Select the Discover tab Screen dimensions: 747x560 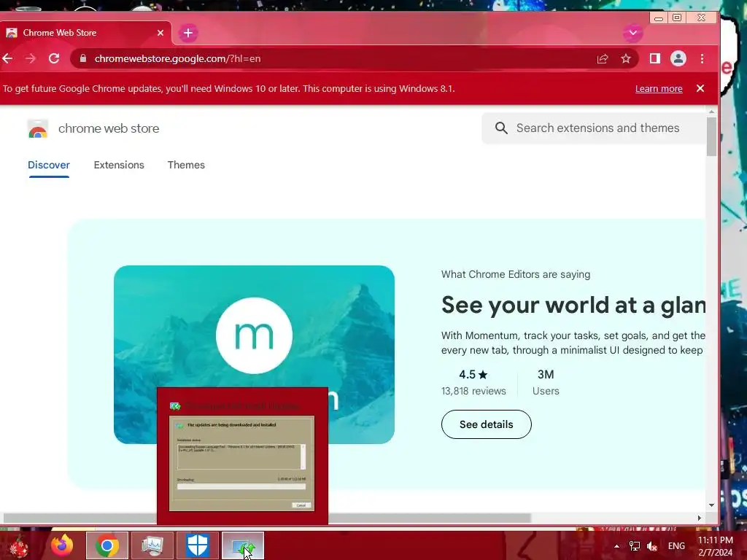(x=49, y=165)
